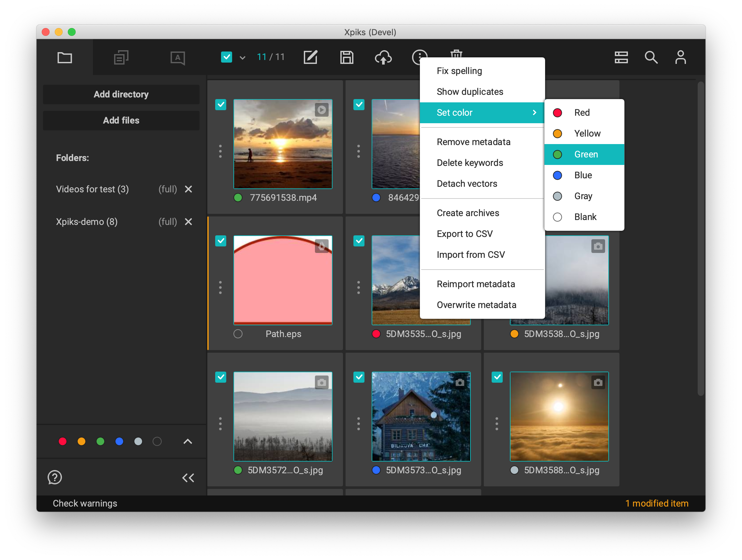The image size is (742, 560).
Task: Select Export to CSV menu item
Action: pyautogui.click(x=465, y=234)
